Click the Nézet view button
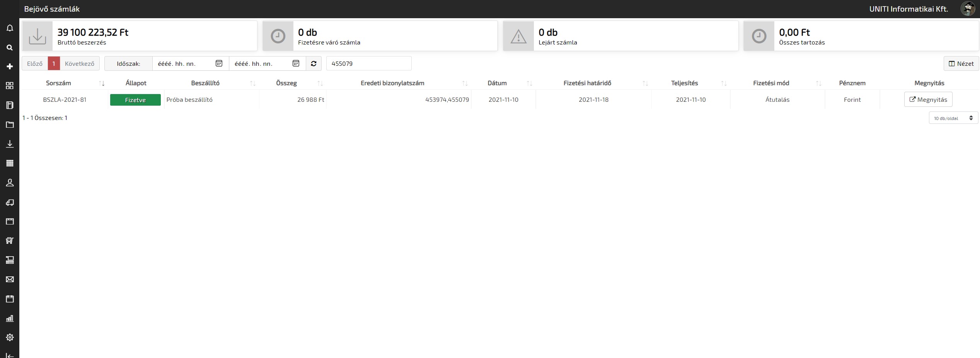 pyautogui.click(x=961, y=63)
